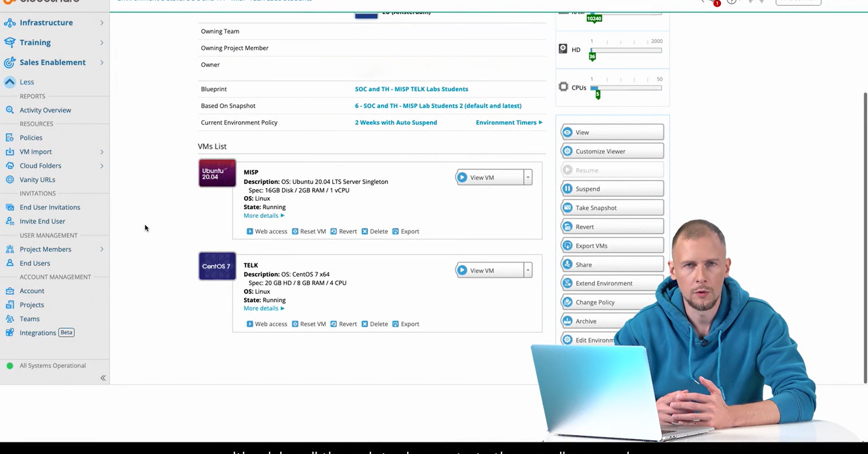Open the Training menu section

[x=35, y=42]
